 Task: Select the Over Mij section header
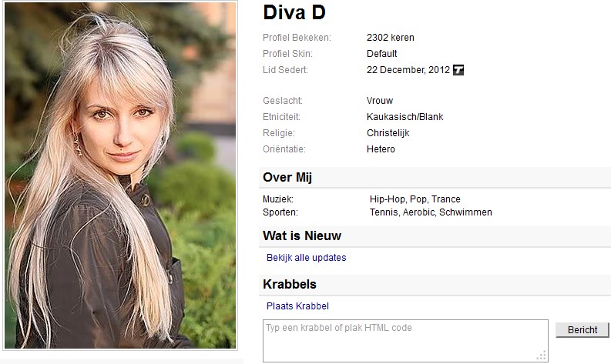[435, 178]
